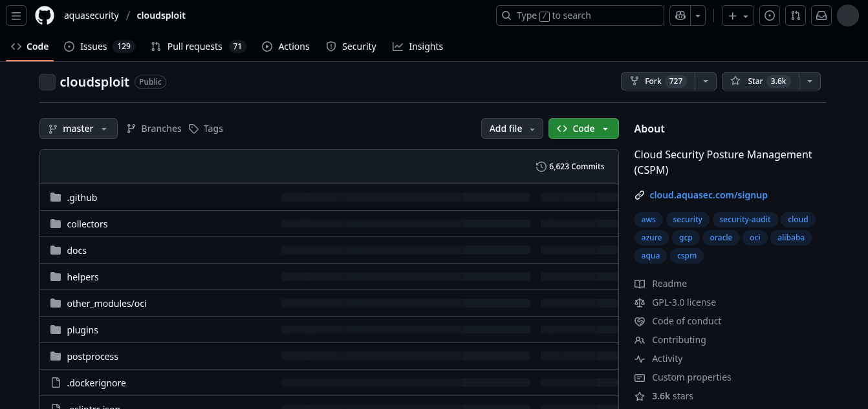868x409 pixels.
Task: Click the GPL-3.0 license scales icon
Action: tap(639, 302)
